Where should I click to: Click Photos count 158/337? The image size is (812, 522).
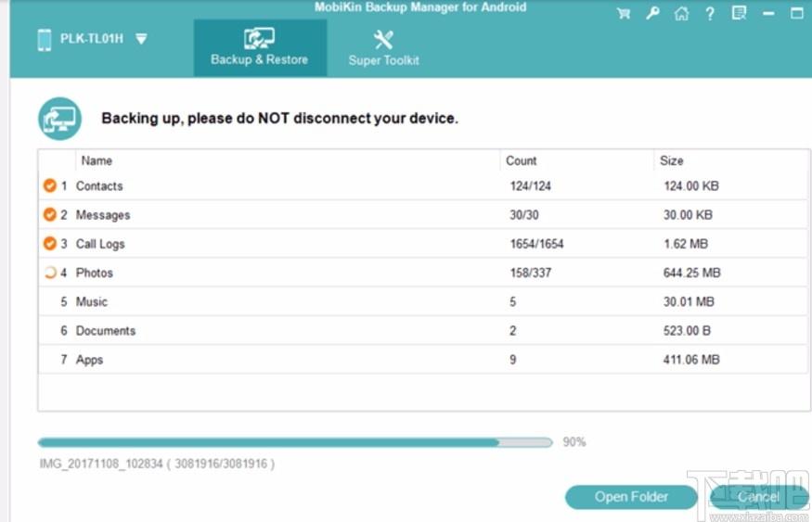click(530, 273)
